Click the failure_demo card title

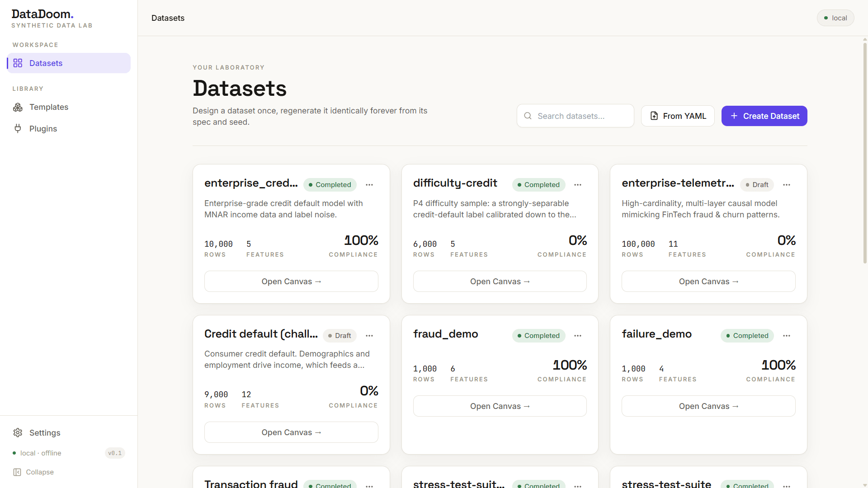pyautogui.click(x=656, y=334)
